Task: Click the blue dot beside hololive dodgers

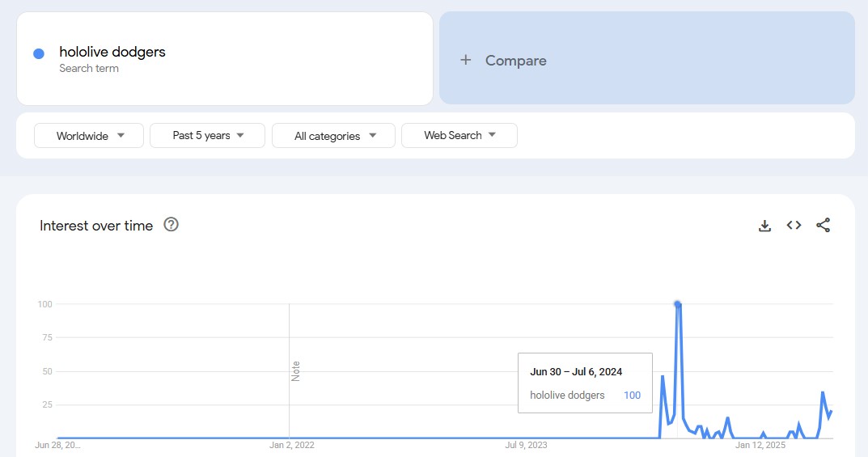Action: (38, 53)
